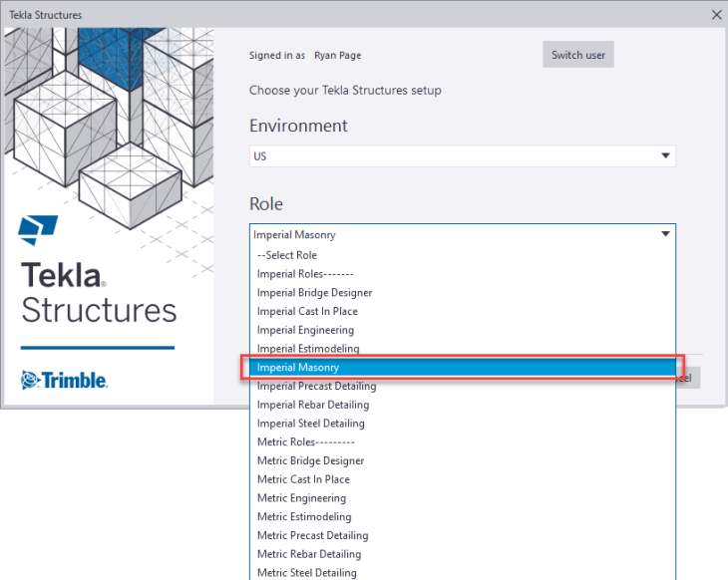The image size is (728, 580).
Task: Open the Environment dropdown showing US
Action: [462, 155]
